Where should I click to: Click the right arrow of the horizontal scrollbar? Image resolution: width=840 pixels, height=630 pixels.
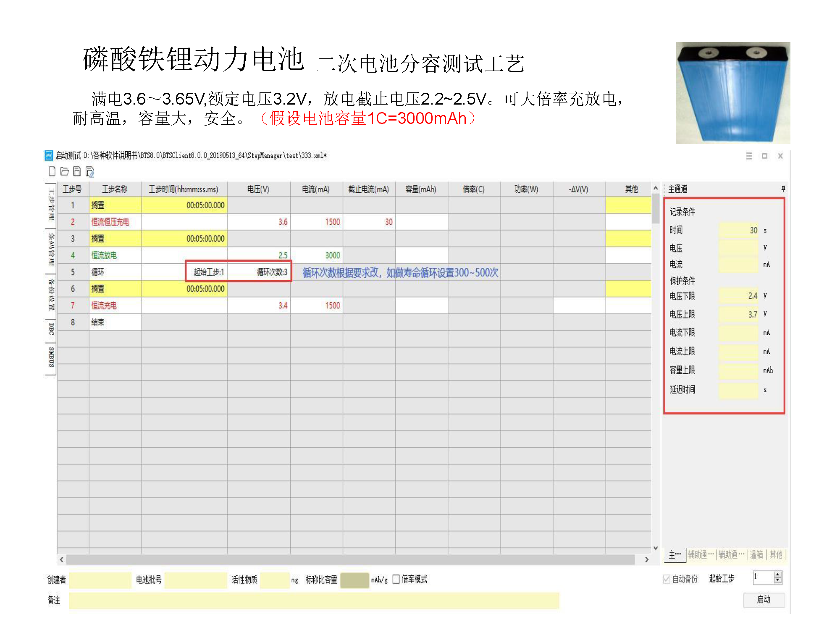(647, 559)
